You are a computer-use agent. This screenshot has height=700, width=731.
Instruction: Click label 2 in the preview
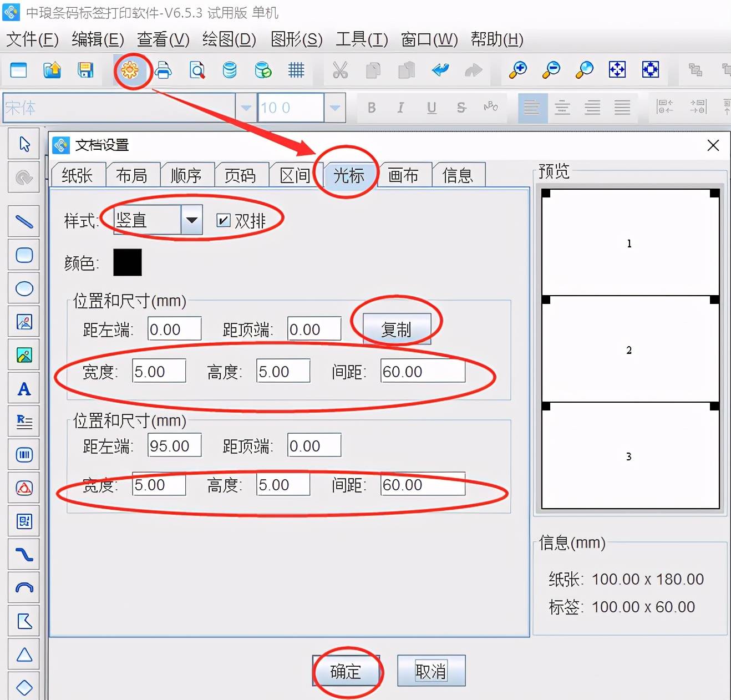click(629, 350)
